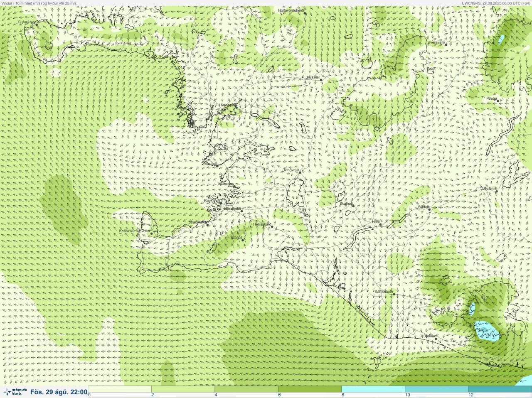
Task: Click the Skálholt station marker
Action: 354,206
